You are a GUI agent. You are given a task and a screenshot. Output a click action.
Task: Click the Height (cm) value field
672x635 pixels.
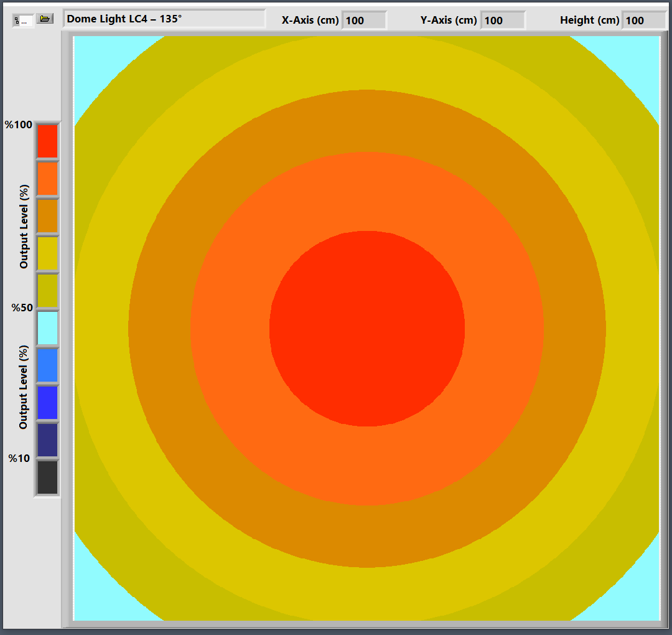coord(643,21)
